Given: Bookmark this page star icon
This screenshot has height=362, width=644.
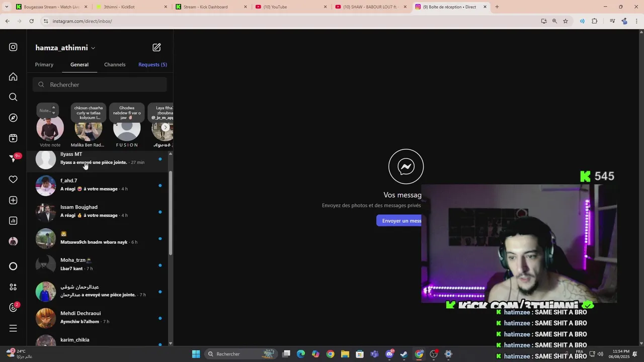Looking at the screenshot, I should click(566, 21).
